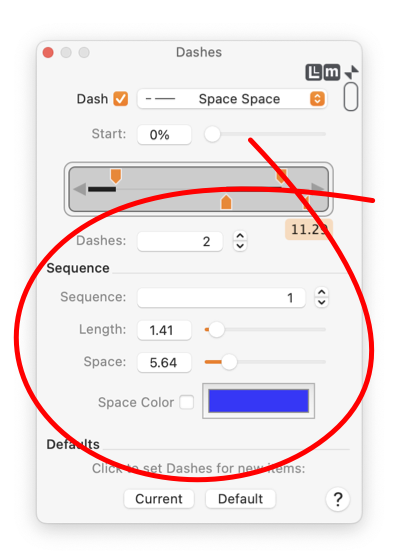This screenshot has height=560, width=400.
Task: Disable the Dash checkbox
Action: [x=121, y=99]
